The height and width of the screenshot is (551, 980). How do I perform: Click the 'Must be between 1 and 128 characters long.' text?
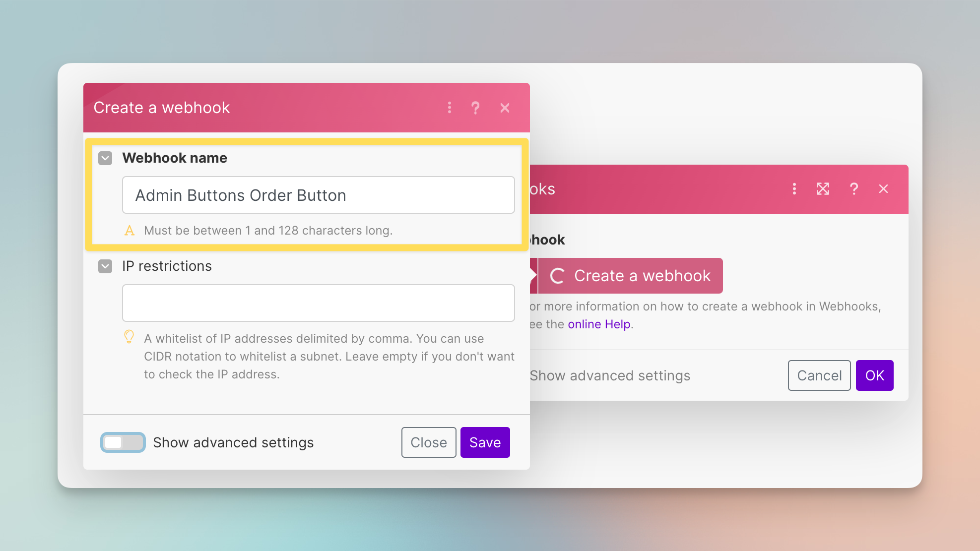(x=268, y=231)
